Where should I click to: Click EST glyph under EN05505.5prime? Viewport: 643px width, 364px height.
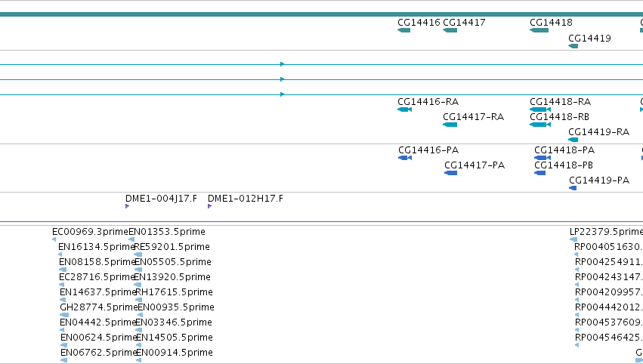pyautogui.click(x=138, y=270)
